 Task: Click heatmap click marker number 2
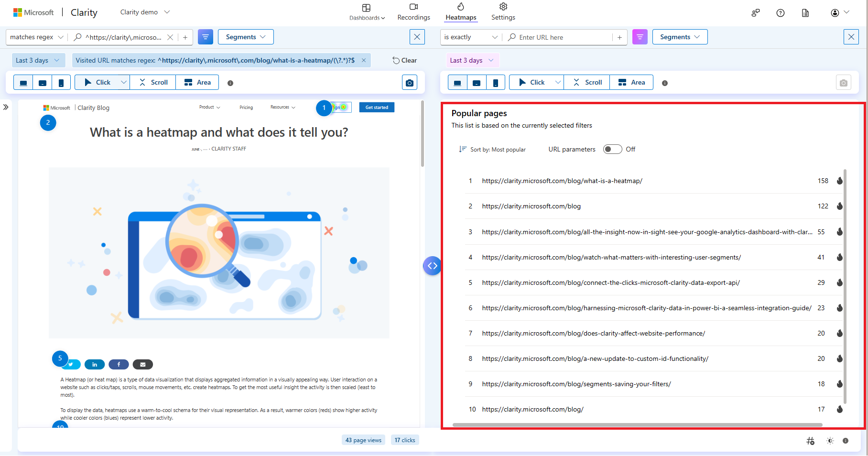point(48,122)
